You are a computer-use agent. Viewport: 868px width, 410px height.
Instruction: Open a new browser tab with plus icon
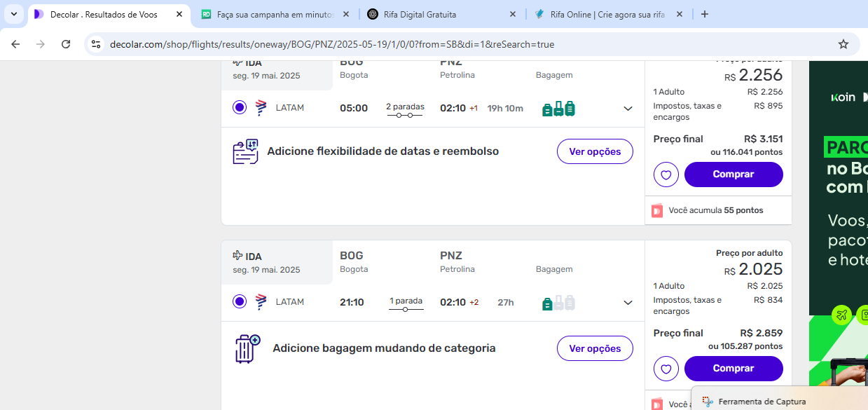[x=705, y=14]
